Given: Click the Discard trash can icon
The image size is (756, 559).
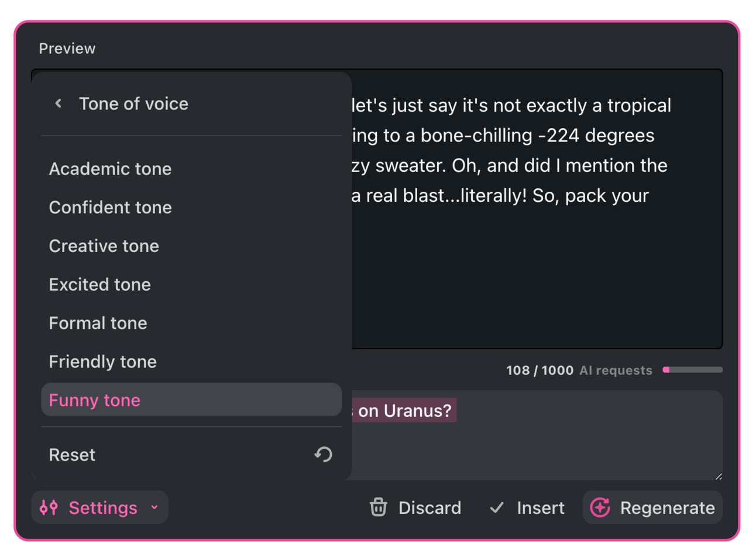Looking at the screenshot, I should pos(379,507).
